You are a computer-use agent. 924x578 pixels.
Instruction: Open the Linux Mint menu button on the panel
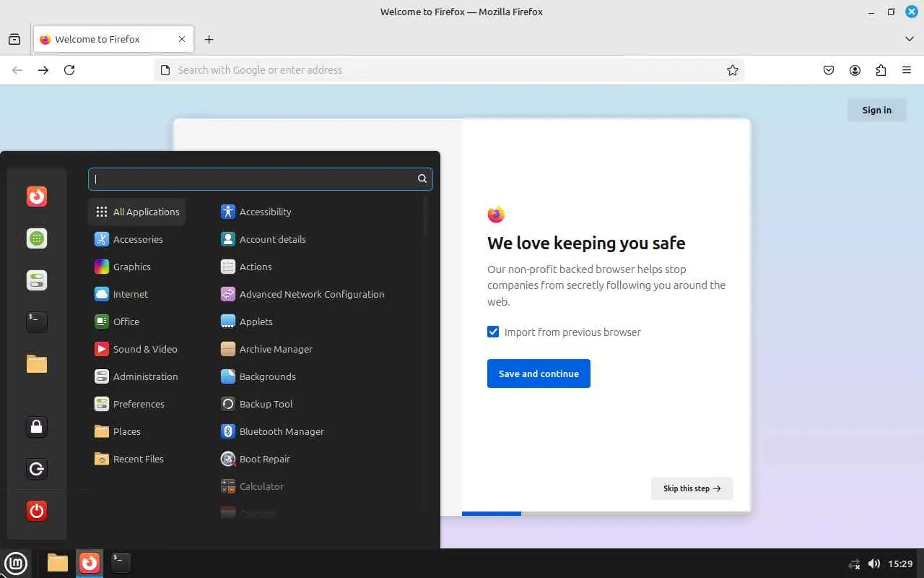click(15, 563)
